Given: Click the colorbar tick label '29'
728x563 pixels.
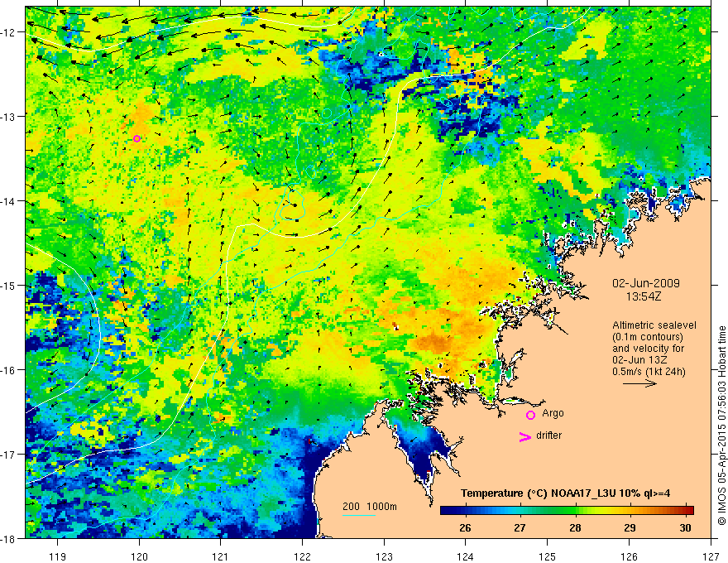Looking at the screenshot, I should [x=630, y=527].
